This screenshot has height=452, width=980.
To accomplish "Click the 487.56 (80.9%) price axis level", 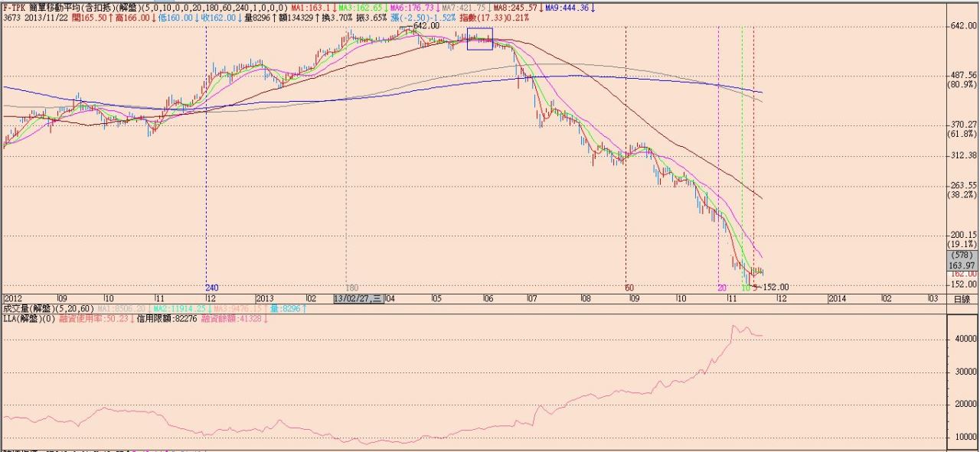I will click(962, 80).
